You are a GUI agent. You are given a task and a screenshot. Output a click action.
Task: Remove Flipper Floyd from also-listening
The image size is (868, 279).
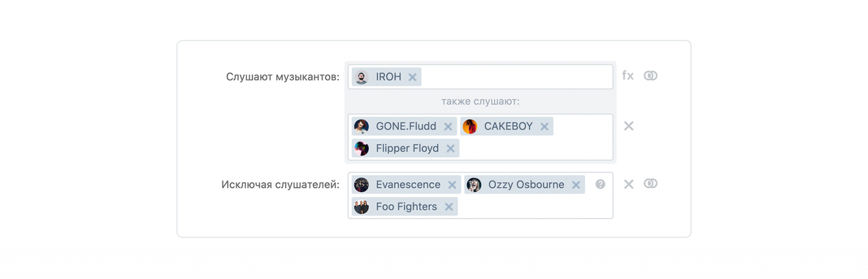450,148
